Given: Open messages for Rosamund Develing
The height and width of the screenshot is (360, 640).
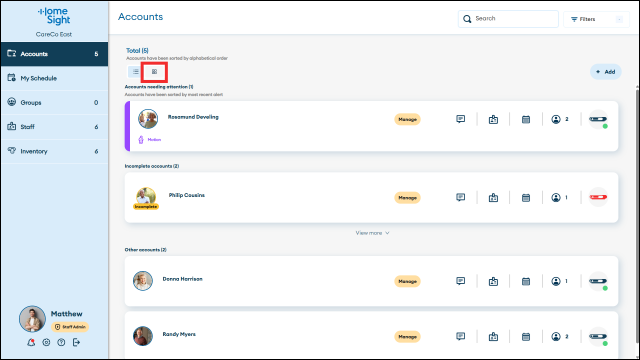Looking at the screenshot, I should pos(460,119).
